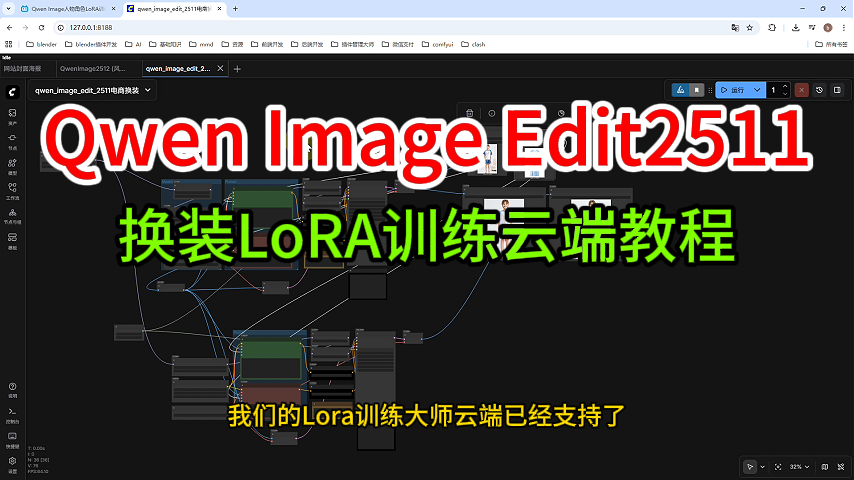Increase the batch count stepper

point(785,86)
